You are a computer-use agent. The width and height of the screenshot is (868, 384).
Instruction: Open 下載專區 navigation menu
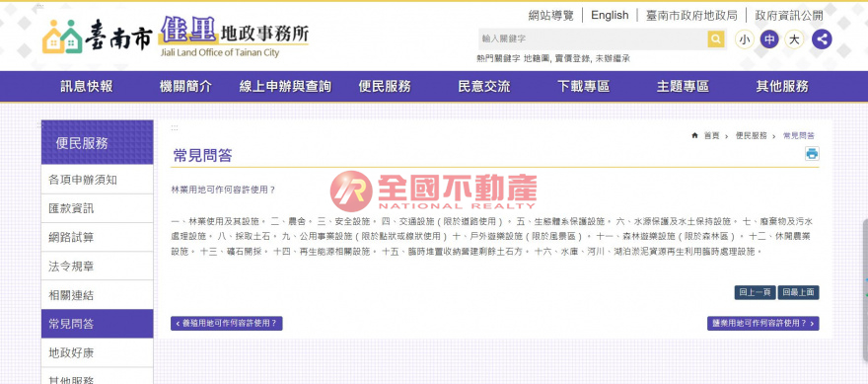coord(584,87)
